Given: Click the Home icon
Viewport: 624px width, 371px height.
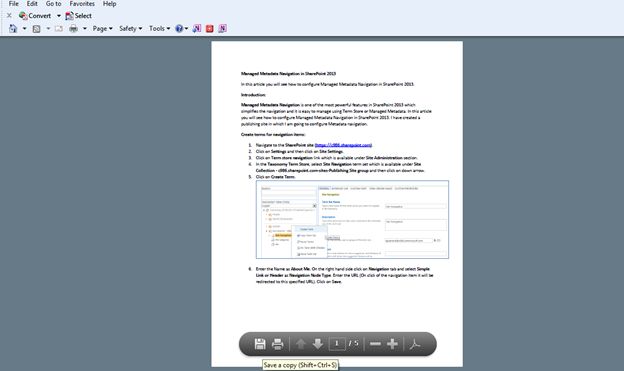Looking at the screenshot, I should [x=13, y=29].
